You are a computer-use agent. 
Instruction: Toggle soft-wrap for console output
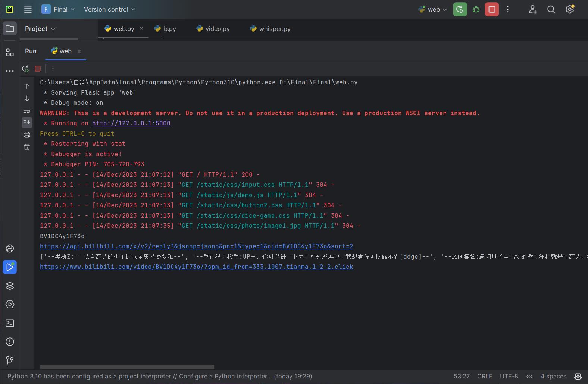tap(27, 111)
